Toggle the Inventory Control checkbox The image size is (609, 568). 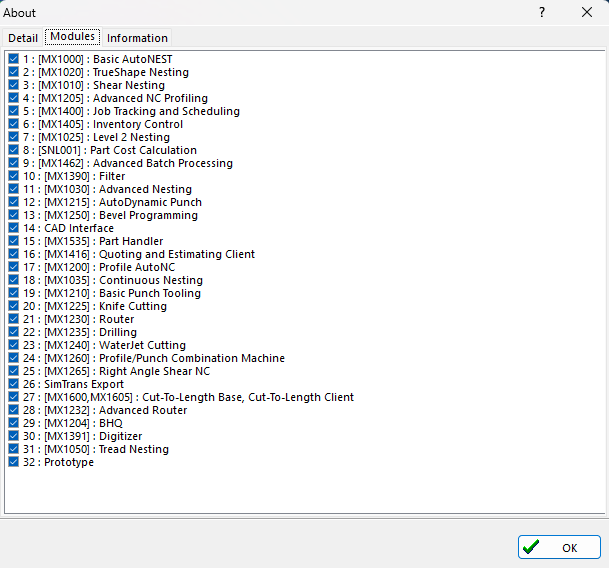click(x=13, y=124)
